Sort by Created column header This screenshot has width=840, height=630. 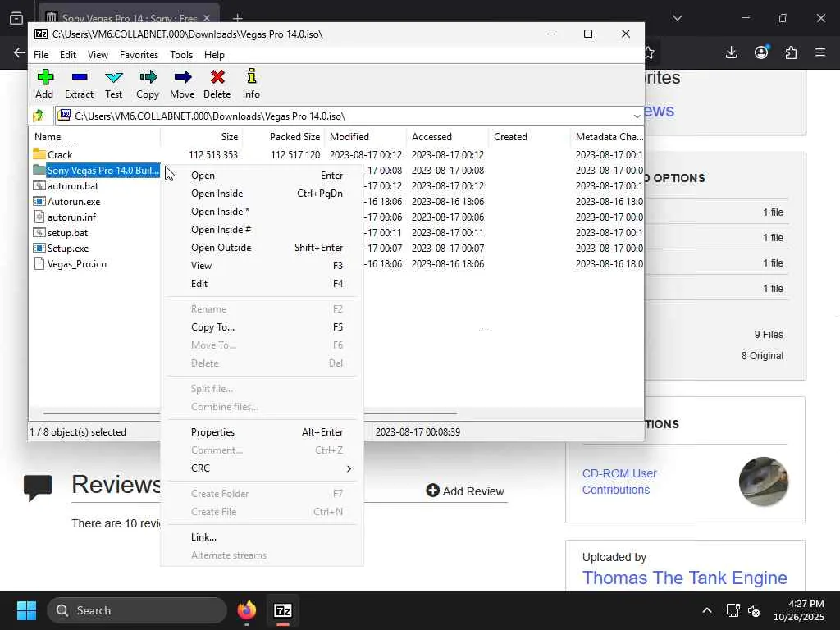coord(529,137)
